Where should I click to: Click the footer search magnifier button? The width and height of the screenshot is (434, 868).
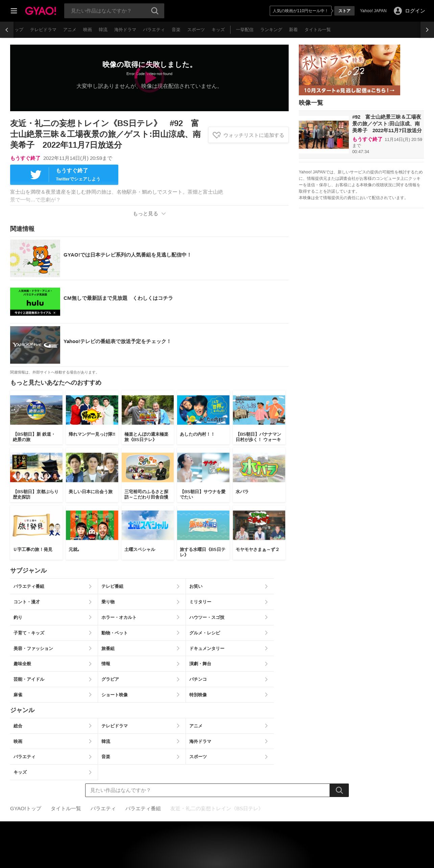[339, 790]
